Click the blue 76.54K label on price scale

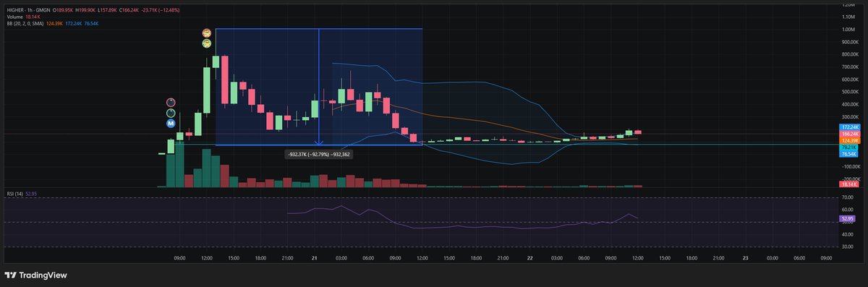849,155
